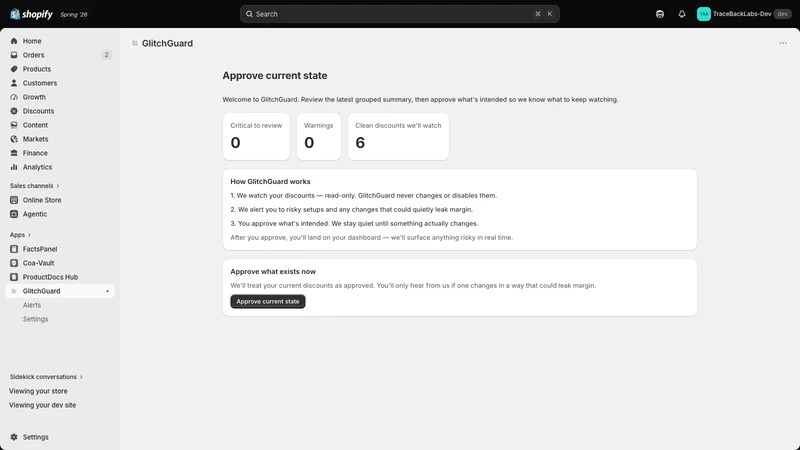
Task: Click the ProductDocs Hub app icon
Action: click(x=14, y=277)
